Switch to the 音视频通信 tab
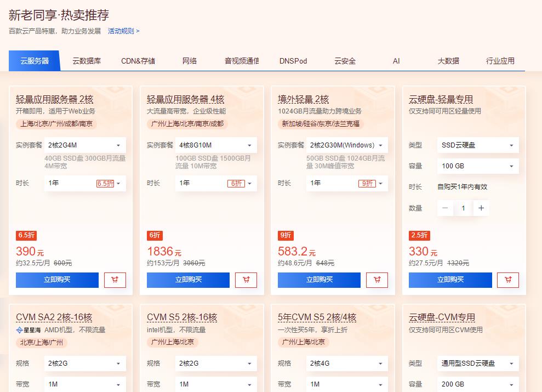The width and height of the screenshot is (542, 392). [241, 61]
